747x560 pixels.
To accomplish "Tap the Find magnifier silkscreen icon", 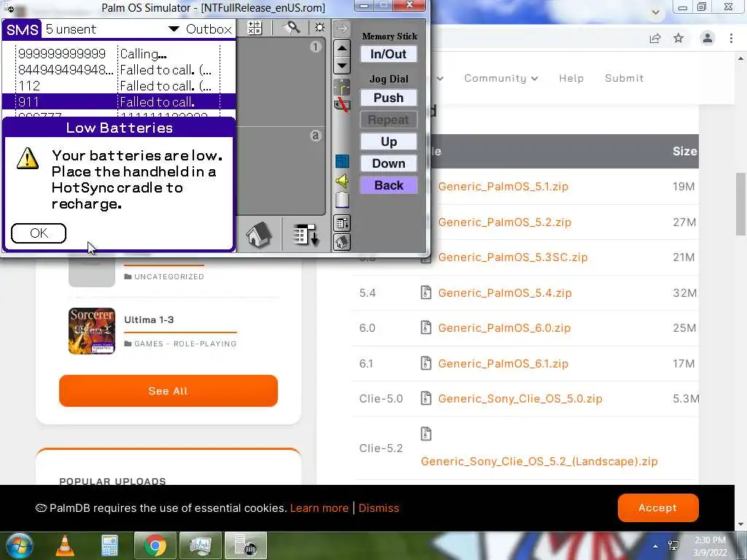I will [292, 28].
